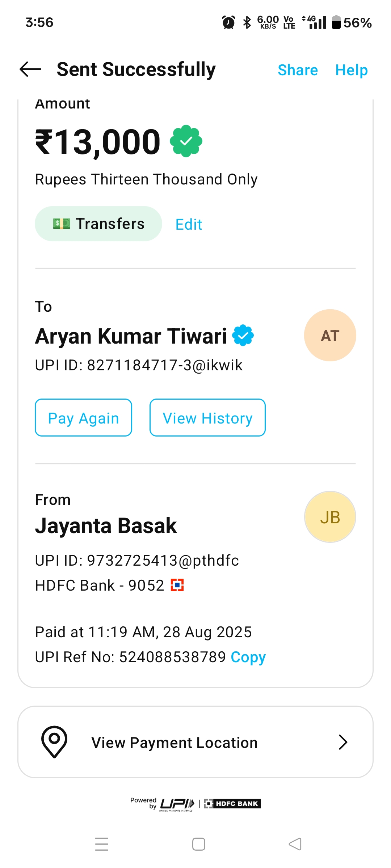The width and height of the screenshot is (391, 868).
Task: Tap the blue verified badge beside Aryan Kumar Tiwari
Action: [243, 335]
